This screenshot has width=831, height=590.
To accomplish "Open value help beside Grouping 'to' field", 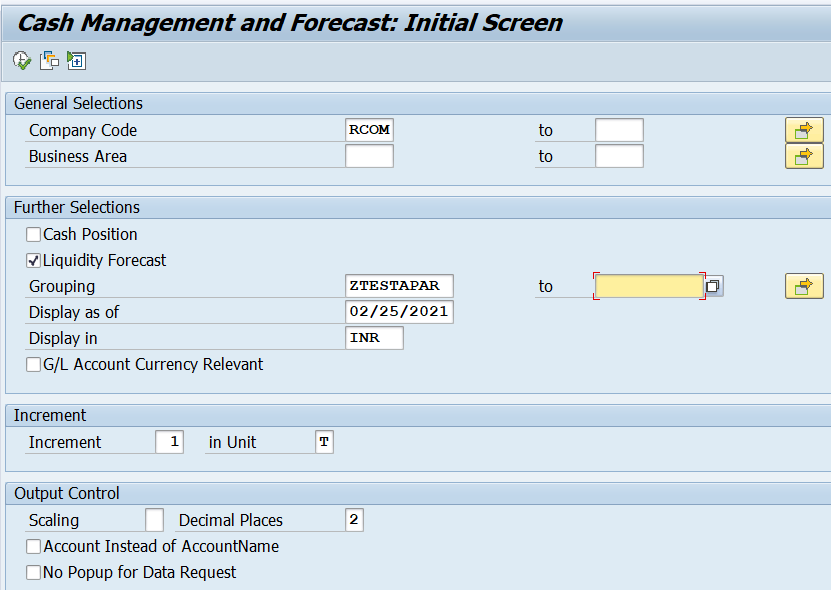I will tap(713, 286).
